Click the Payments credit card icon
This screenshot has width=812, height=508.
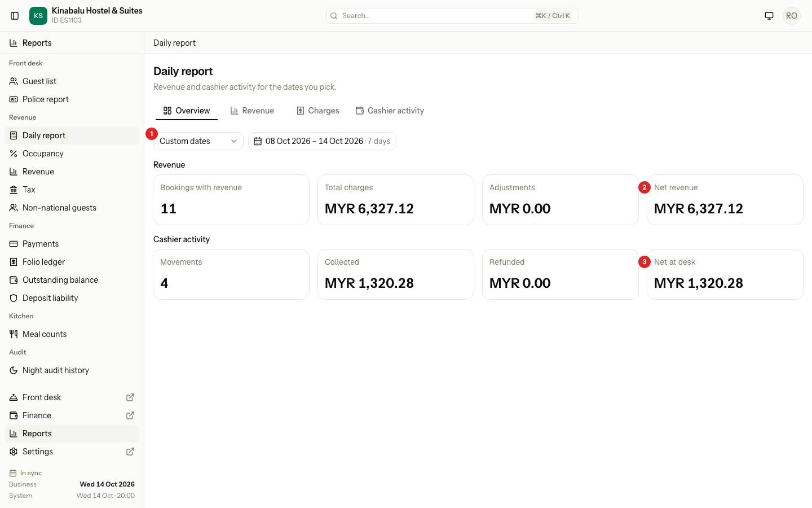(14, 244)
